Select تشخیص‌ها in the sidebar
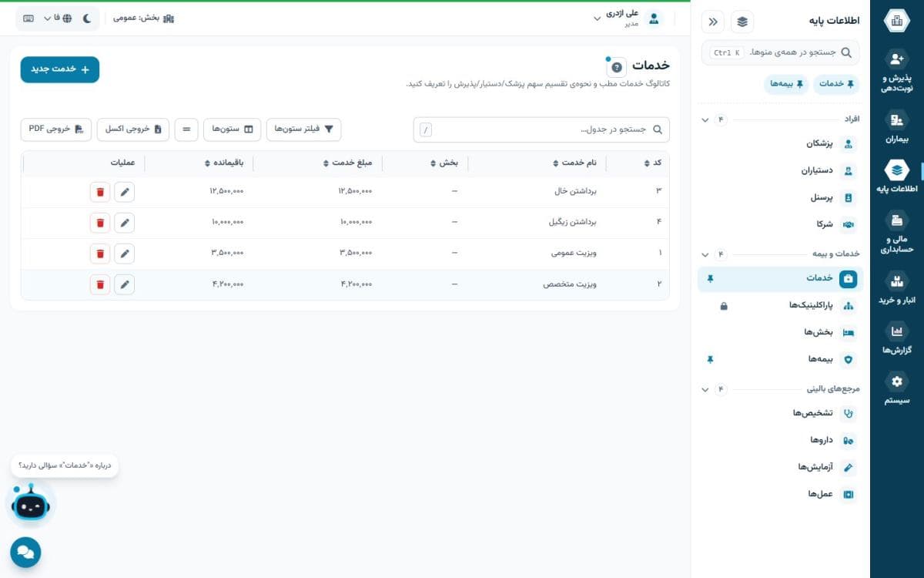 click(x=780, y=413)
